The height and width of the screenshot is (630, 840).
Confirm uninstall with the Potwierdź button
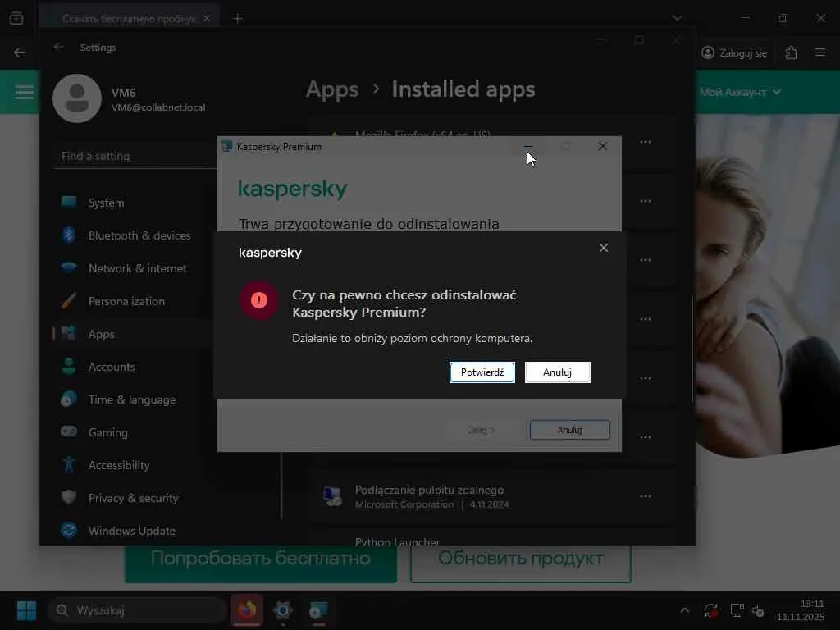pyautogui.click(x=482, y=372)
